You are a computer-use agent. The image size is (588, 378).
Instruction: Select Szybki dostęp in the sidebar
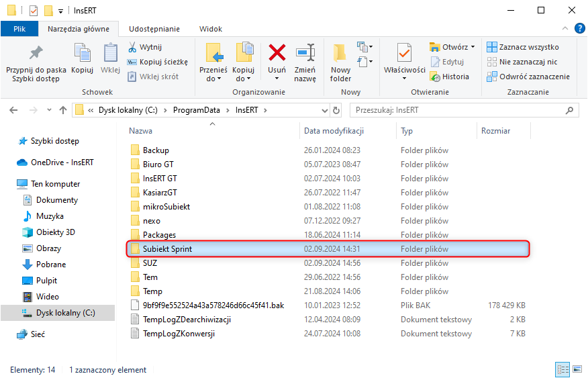[49, 141]
